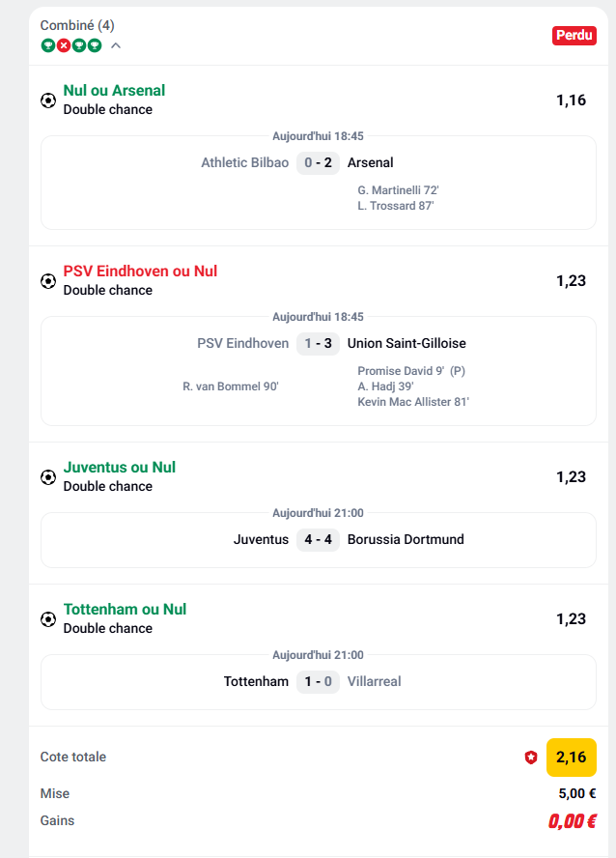Click the first green trophy status icon

(47, 45)
